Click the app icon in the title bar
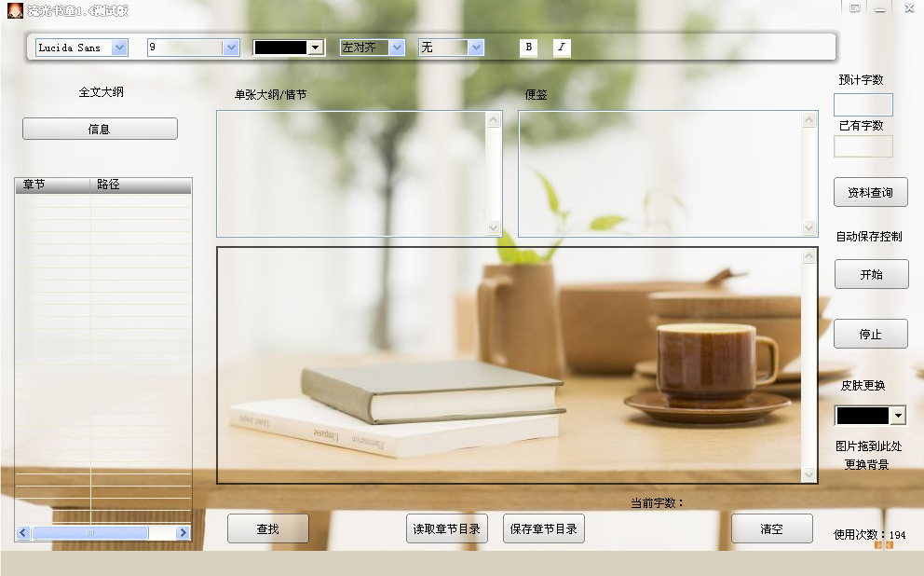 click(x=15, y=10)
